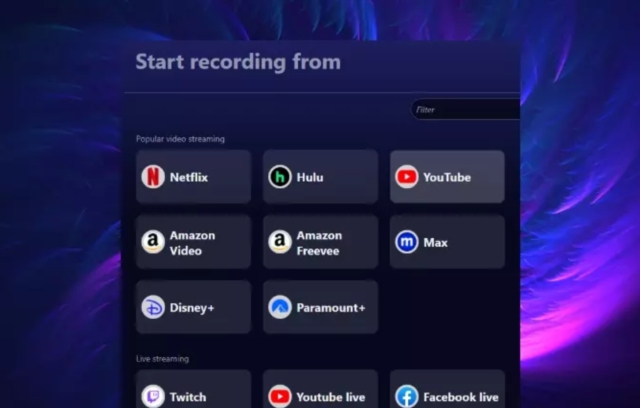Select Max as recording source

pyautogui.click(x=447, y=242)
